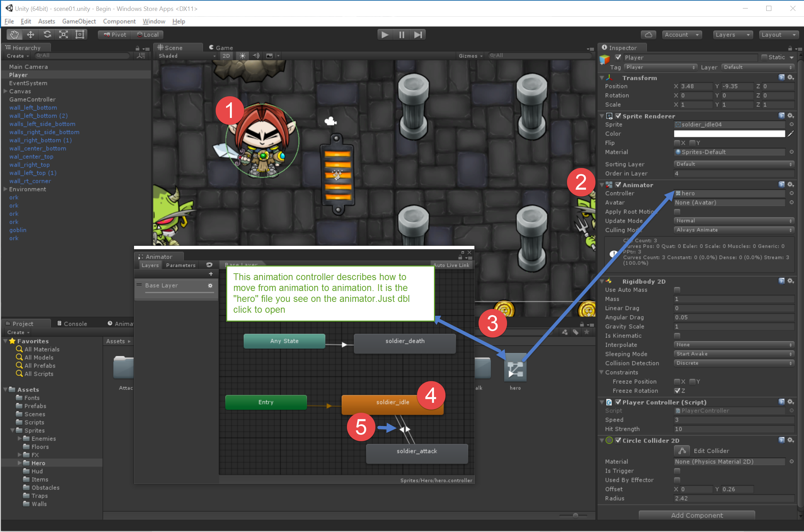Open the Update Mode dropdown
The width and height of the screenshot is (804, 532).
734,221
